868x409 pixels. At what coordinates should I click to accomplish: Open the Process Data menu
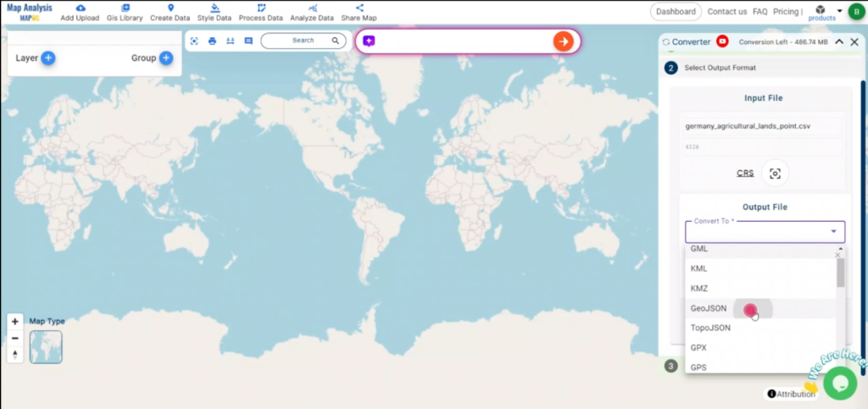261,13
